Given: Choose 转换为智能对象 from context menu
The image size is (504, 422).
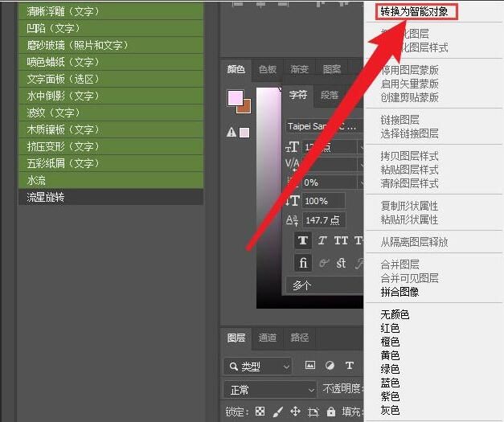Looking at the screenshot, I should pos(414,11).
